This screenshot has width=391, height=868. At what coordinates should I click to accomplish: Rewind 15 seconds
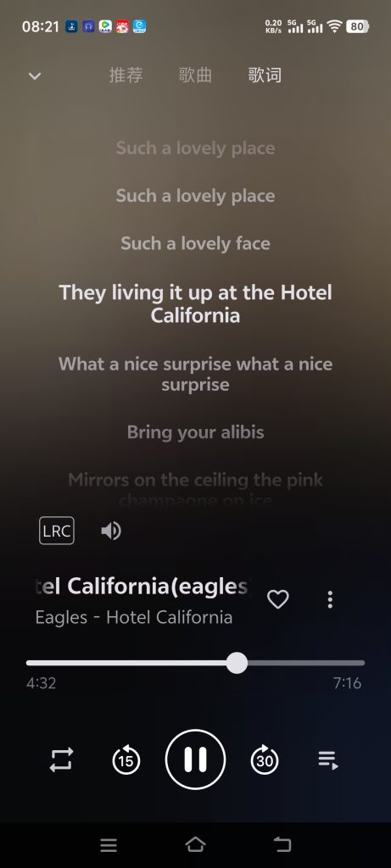point(126,759)
